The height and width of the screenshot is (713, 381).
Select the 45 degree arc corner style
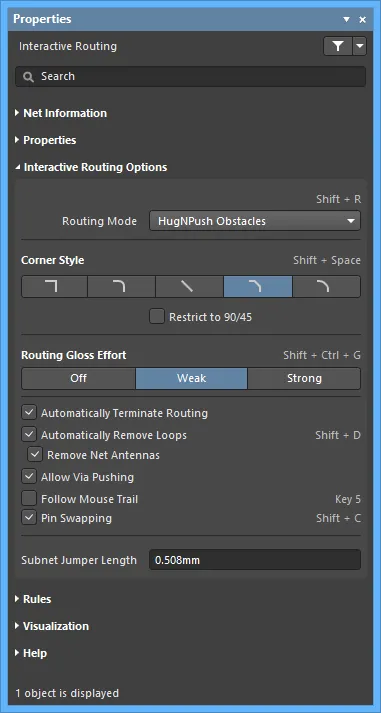(x=326, y=286)
